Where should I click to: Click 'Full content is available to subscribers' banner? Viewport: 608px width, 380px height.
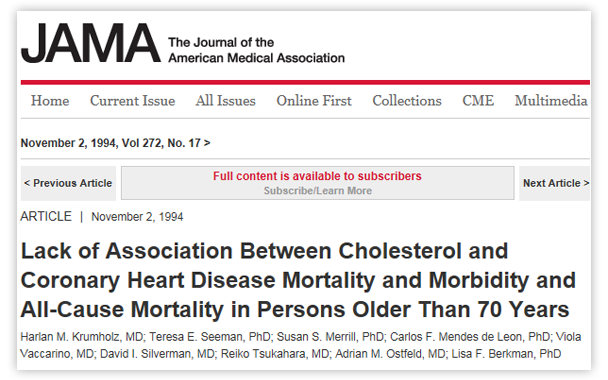click(317, 176)
